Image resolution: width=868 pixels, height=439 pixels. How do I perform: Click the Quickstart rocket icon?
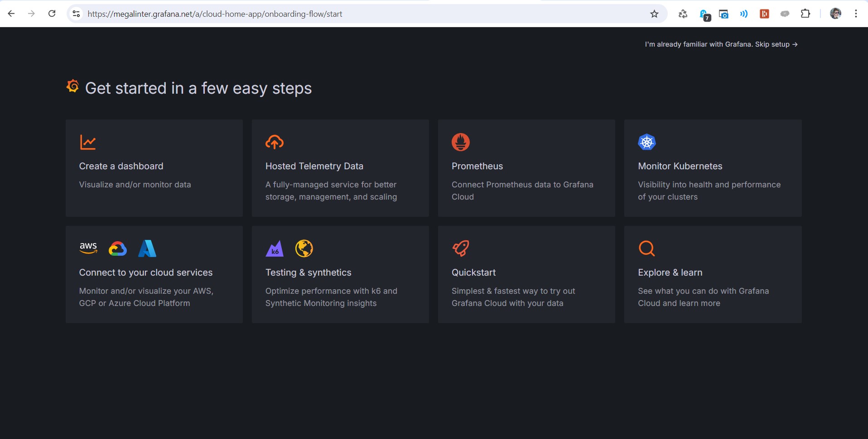point(461,248)
